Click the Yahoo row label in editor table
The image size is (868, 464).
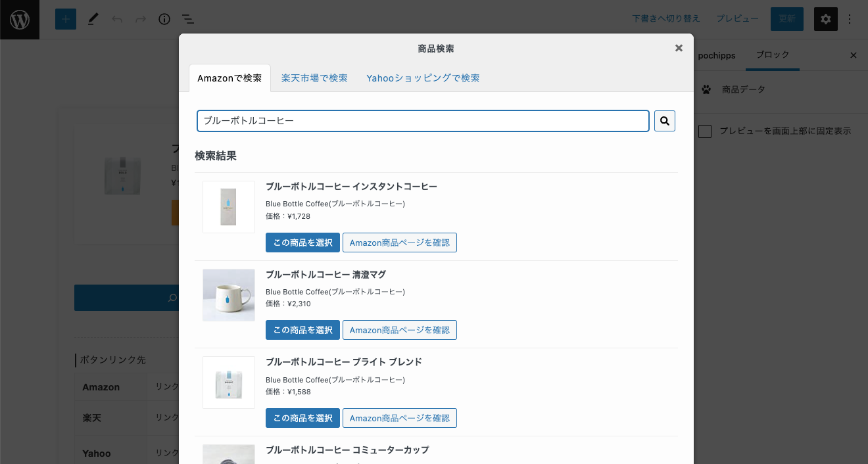pos(97,453)
